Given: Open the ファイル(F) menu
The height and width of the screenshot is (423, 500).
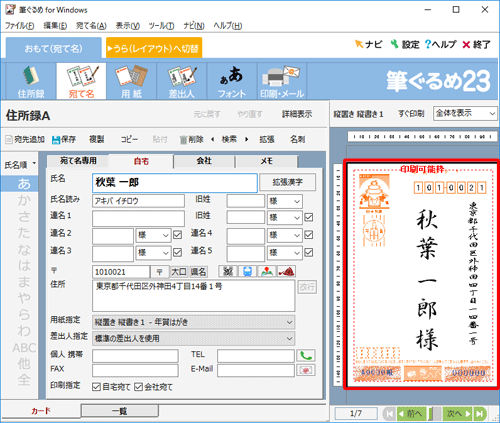Looking at the screenshot, I should [19, 26].
